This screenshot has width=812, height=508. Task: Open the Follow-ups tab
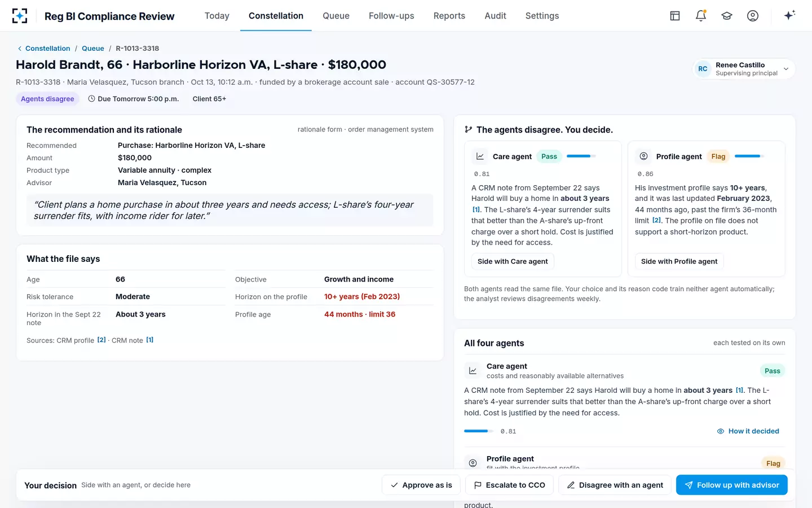391,16
